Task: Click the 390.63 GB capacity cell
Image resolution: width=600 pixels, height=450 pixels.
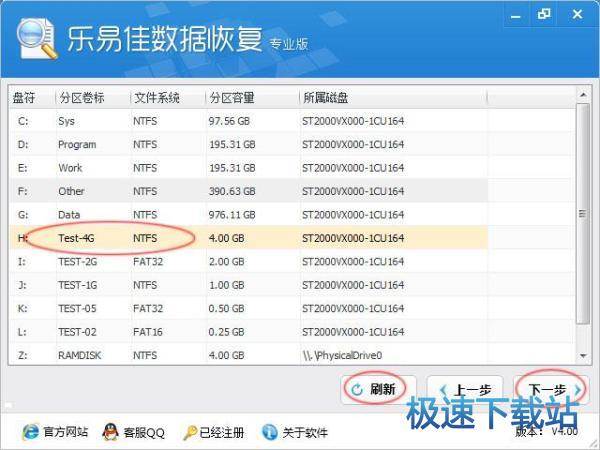Action: 232,191
